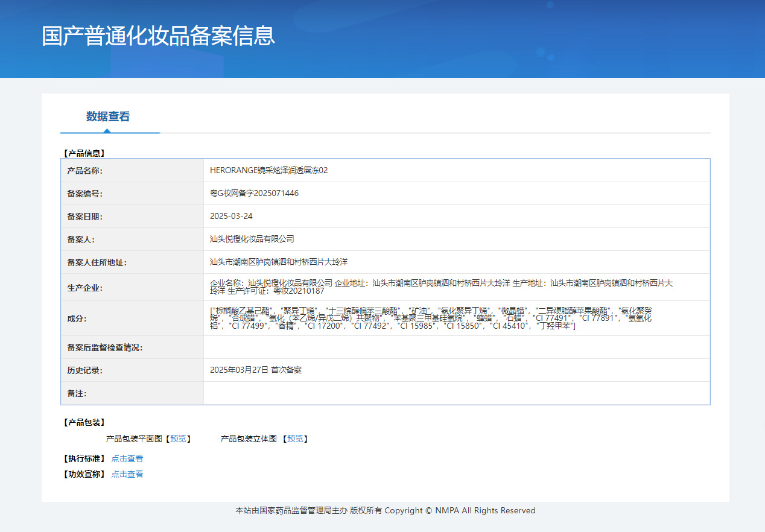Open the 数据查看 tab

coord(108,117)
